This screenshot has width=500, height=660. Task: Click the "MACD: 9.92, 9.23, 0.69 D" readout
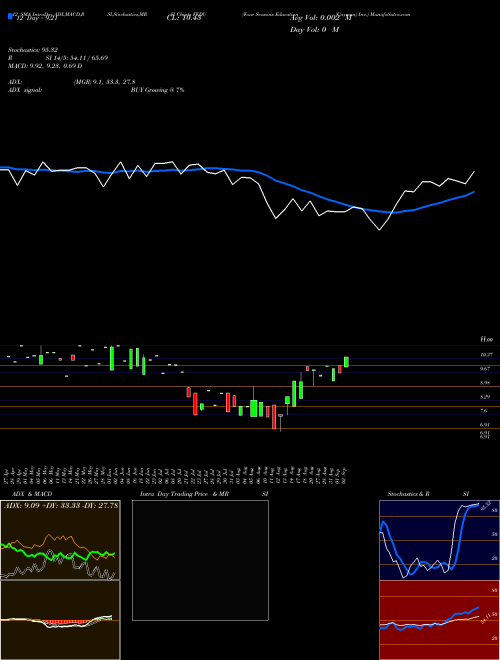pyautogui.click(x=45, y=66)
